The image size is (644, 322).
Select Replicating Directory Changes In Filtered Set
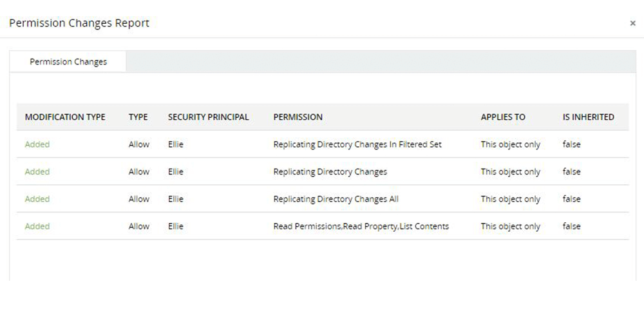pos(357,144)
